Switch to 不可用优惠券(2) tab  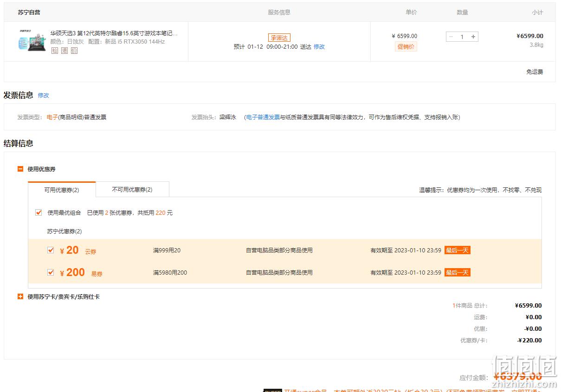coord(132,189)
